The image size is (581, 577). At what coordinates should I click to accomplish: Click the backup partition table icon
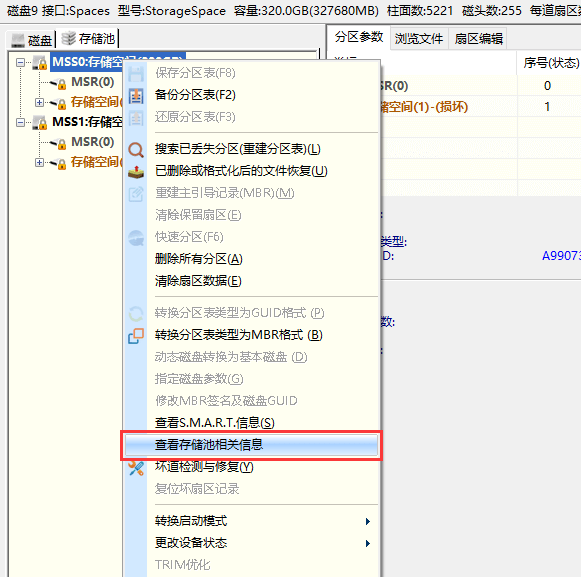[136, 95]
